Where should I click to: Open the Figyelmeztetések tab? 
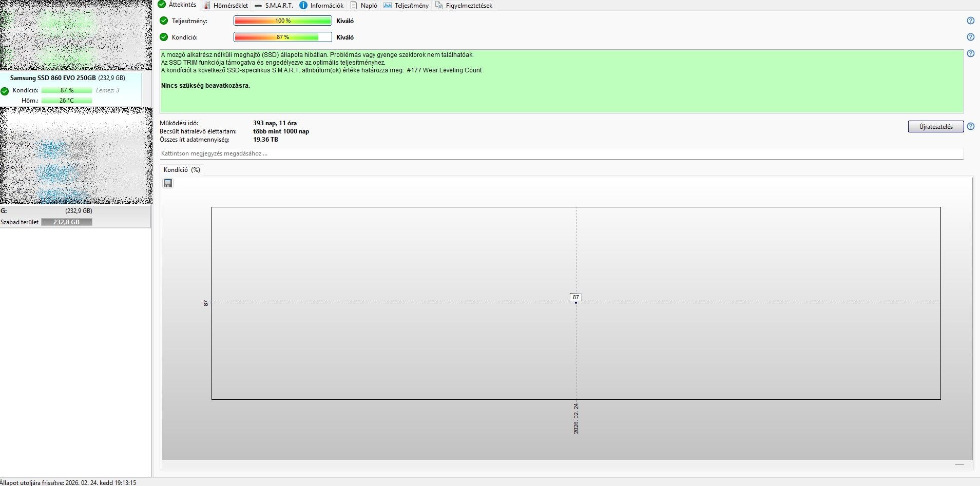pos(464,5)
